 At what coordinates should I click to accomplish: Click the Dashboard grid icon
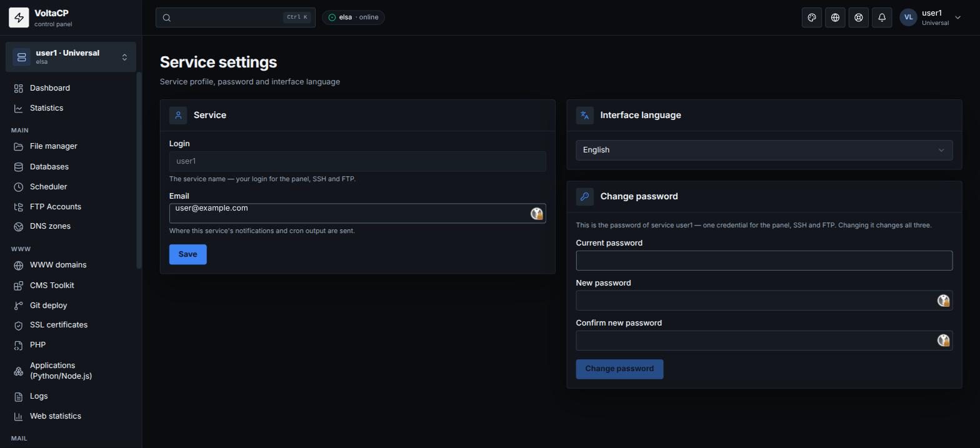(x=19, y=88)
